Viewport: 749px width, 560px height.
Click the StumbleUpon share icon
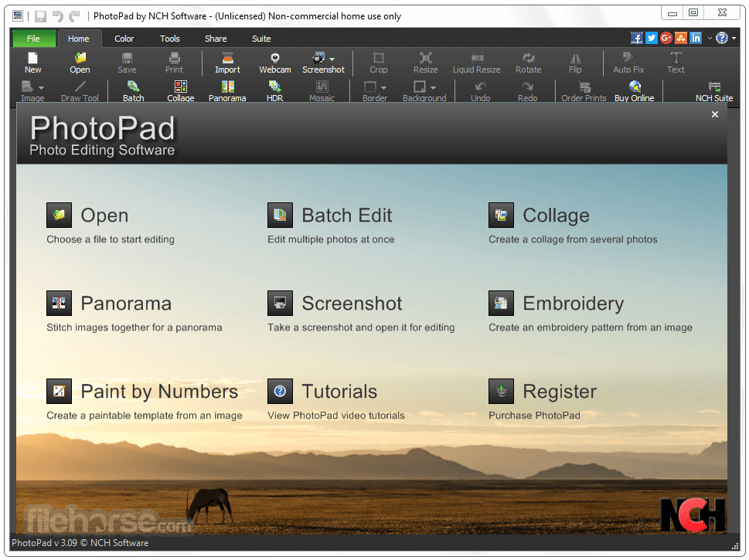681,38
